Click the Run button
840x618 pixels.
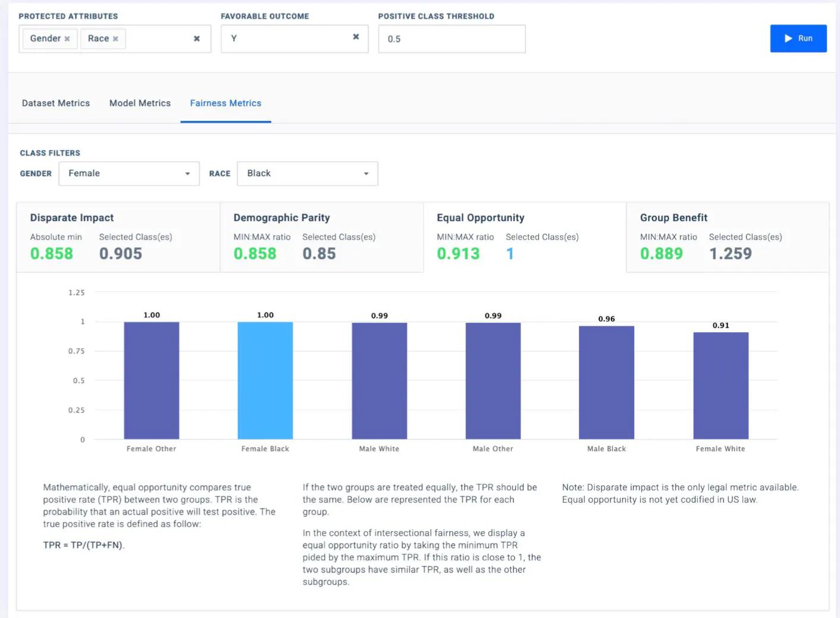click(x=798, y=38)
